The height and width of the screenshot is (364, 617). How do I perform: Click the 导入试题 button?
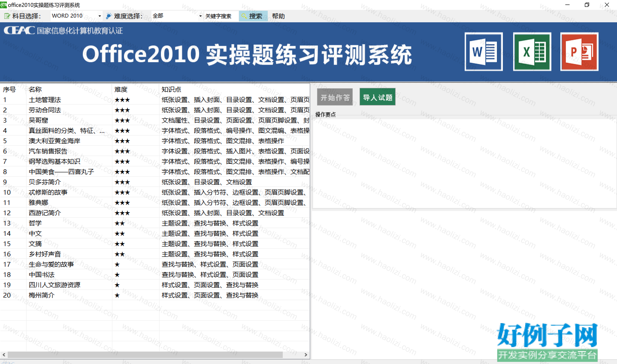(377, 97)
